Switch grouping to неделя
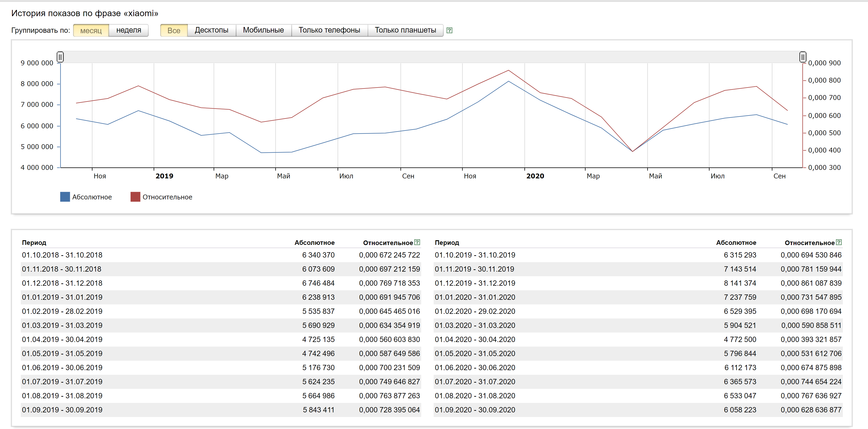 (128, 30)
